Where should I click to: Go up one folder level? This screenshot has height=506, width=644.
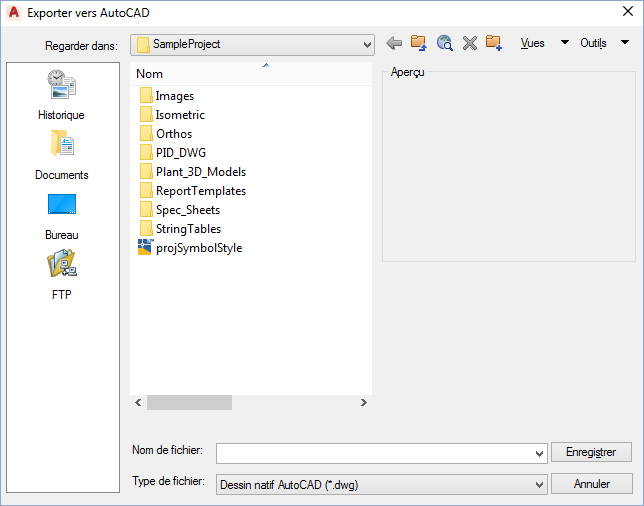[419, 43]
